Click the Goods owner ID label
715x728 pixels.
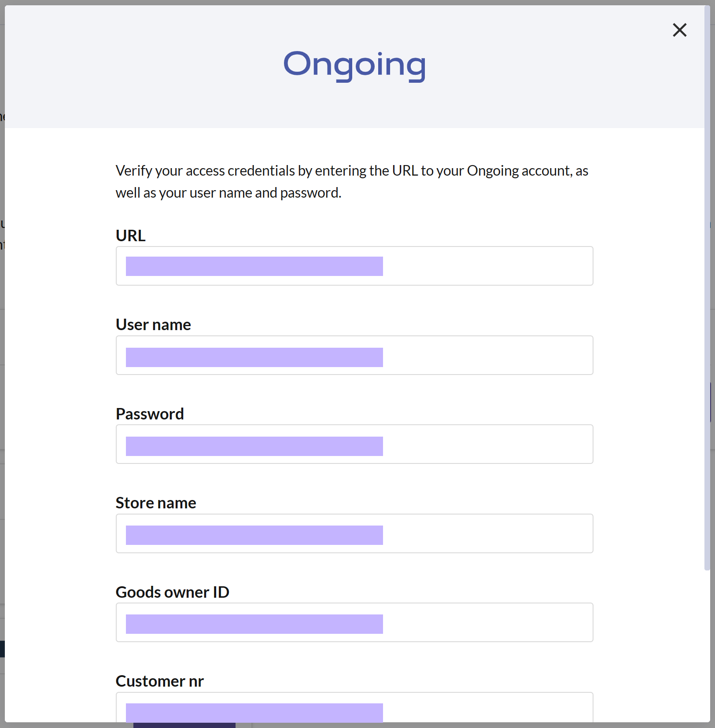click(x=173, y=592)
